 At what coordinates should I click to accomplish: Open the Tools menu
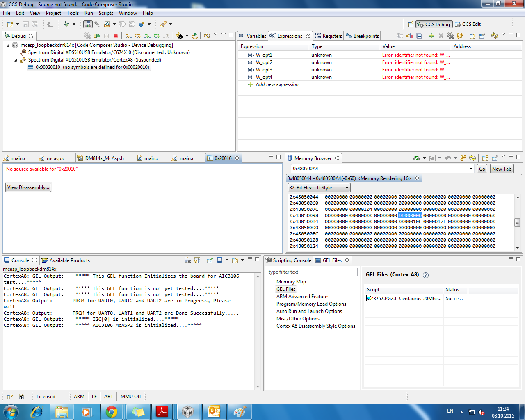[73, 13]
